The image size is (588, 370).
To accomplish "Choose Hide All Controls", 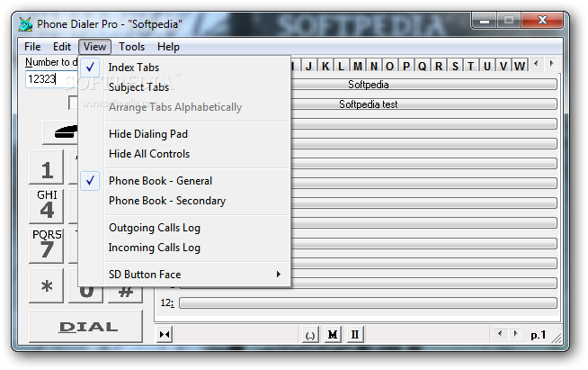I will 184,154.
